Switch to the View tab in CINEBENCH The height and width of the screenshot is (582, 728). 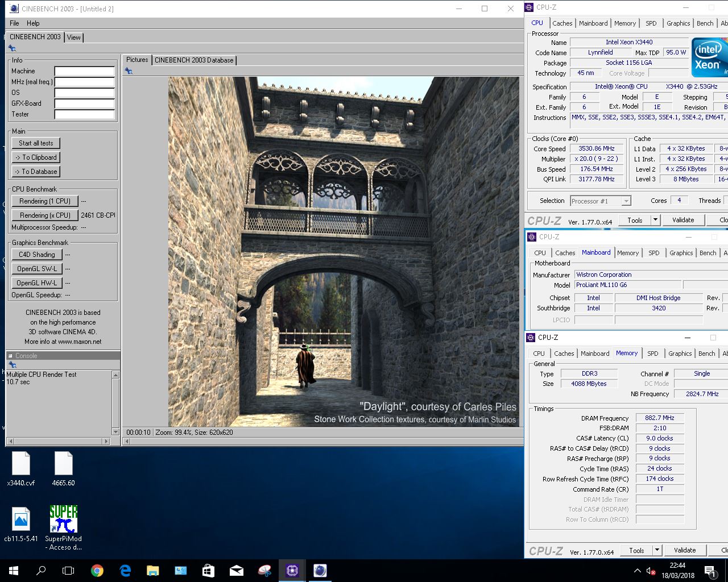click(74, 38)
